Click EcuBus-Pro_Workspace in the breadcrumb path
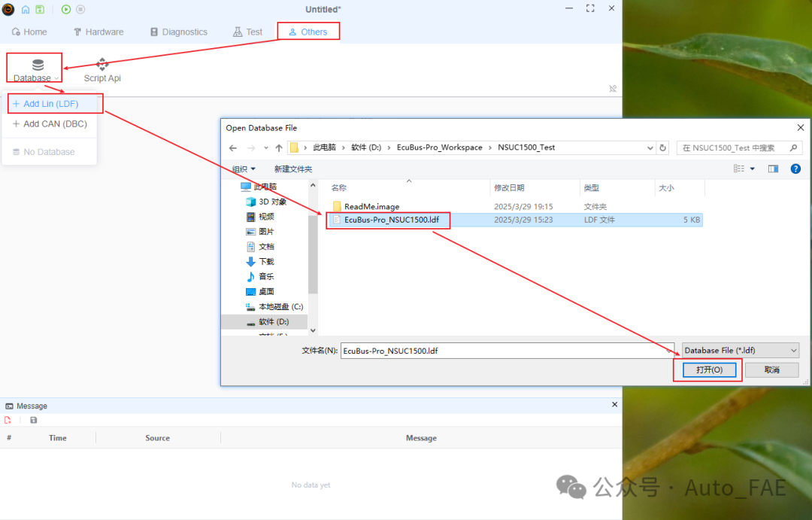This screenshot has width=812, height=520. coord(439,147)
